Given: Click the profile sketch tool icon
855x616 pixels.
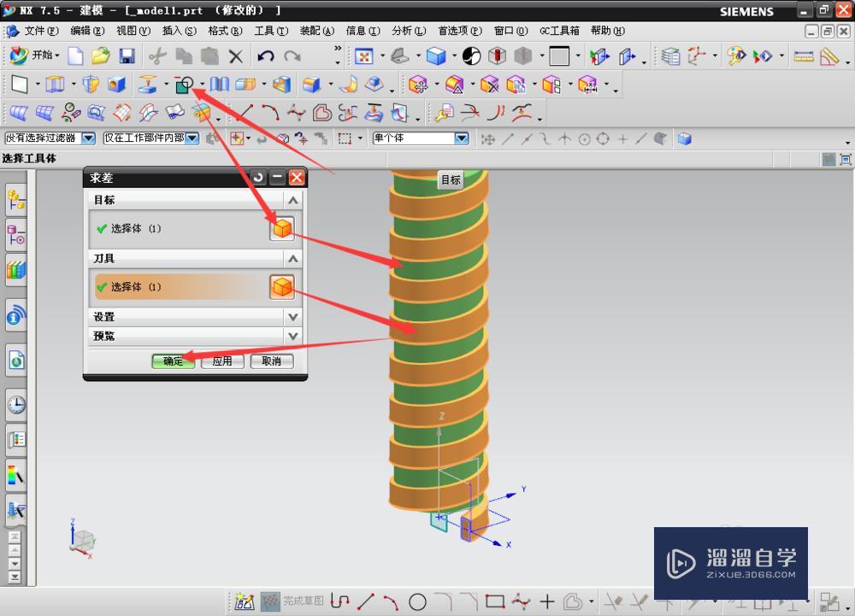Looking at the screenshot, I should [x=339, y=601].
